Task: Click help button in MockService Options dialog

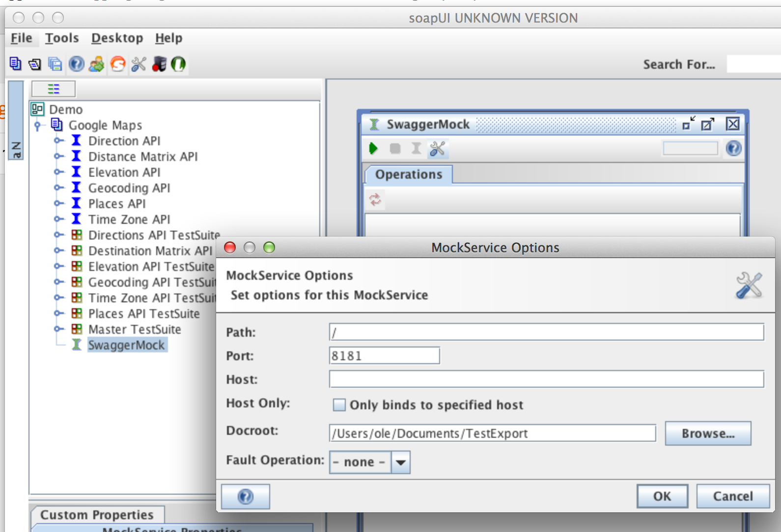Action: click(x=246, y=497)
